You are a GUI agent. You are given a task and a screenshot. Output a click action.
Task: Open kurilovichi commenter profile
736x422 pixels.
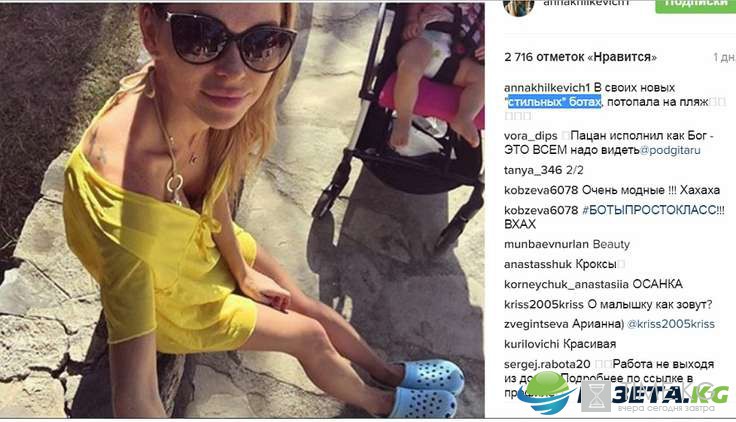pos(531,345)
